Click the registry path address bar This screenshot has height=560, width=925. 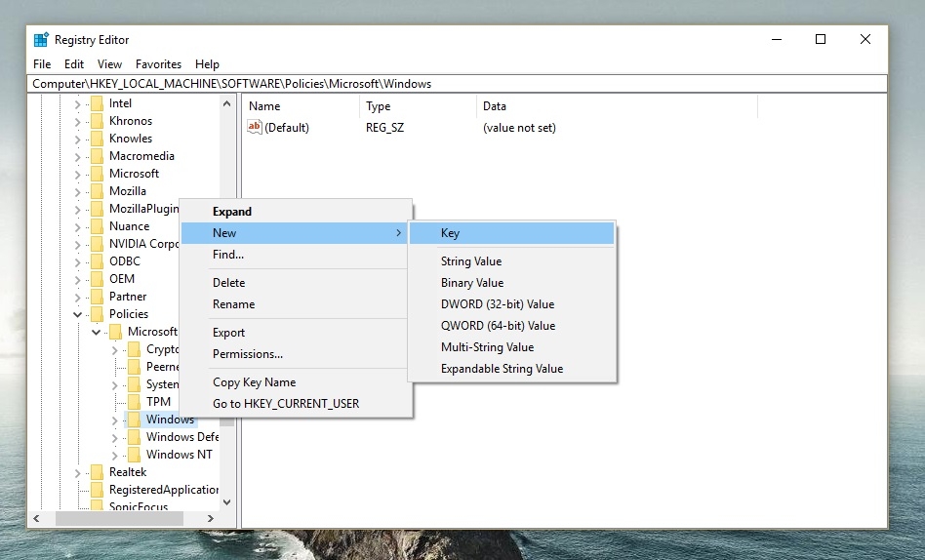click(458, 84)
